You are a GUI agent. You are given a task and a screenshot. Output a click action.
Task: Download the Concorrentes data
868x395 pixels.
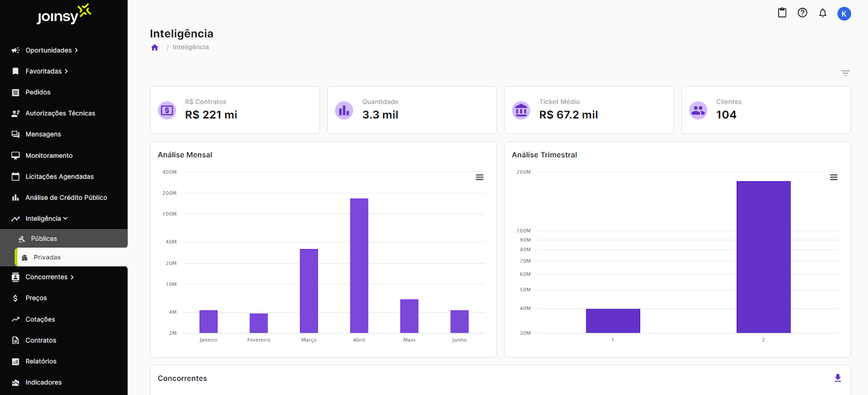point(838,378)
